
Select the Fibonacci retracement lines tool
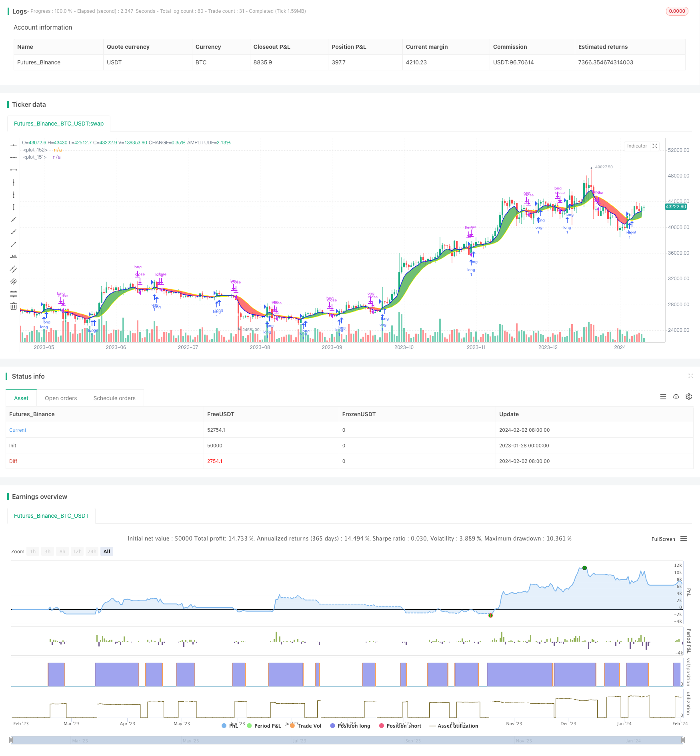(14, 294)
